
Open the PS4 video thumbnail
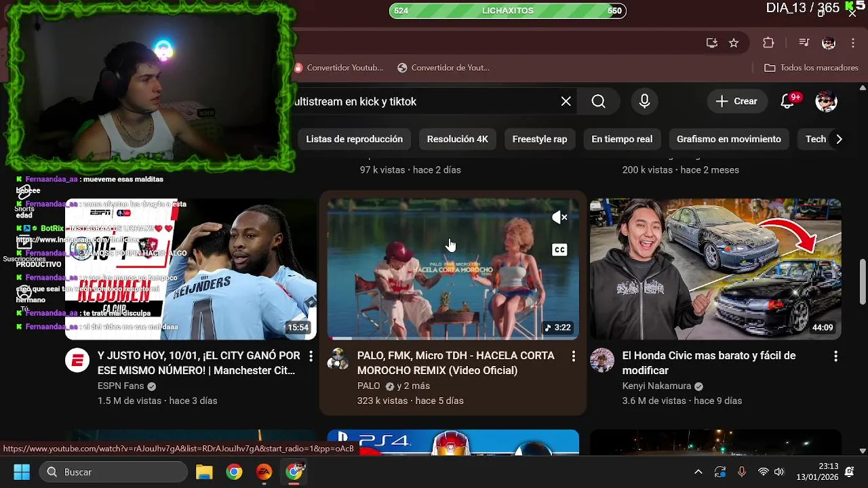click(453, 442)
